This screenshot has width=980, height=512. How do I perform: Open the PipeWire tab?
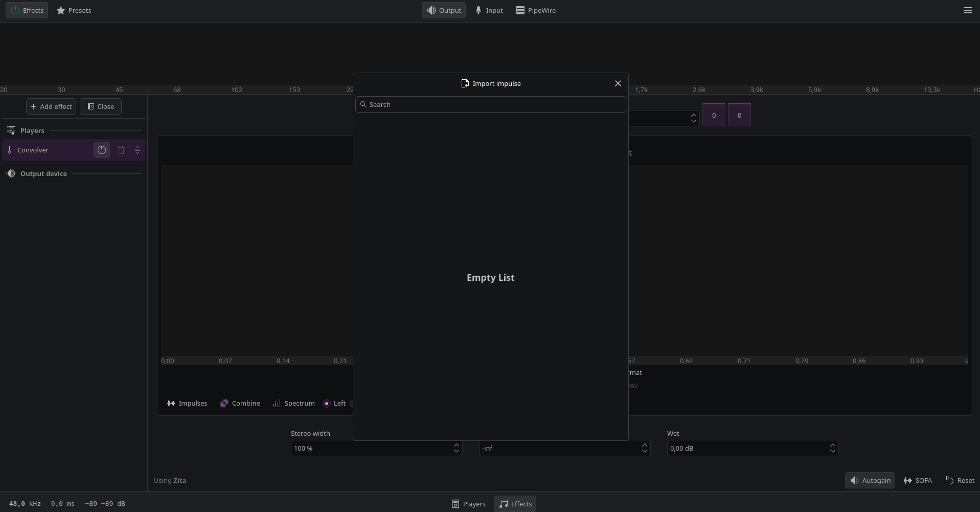pos(536,10)
